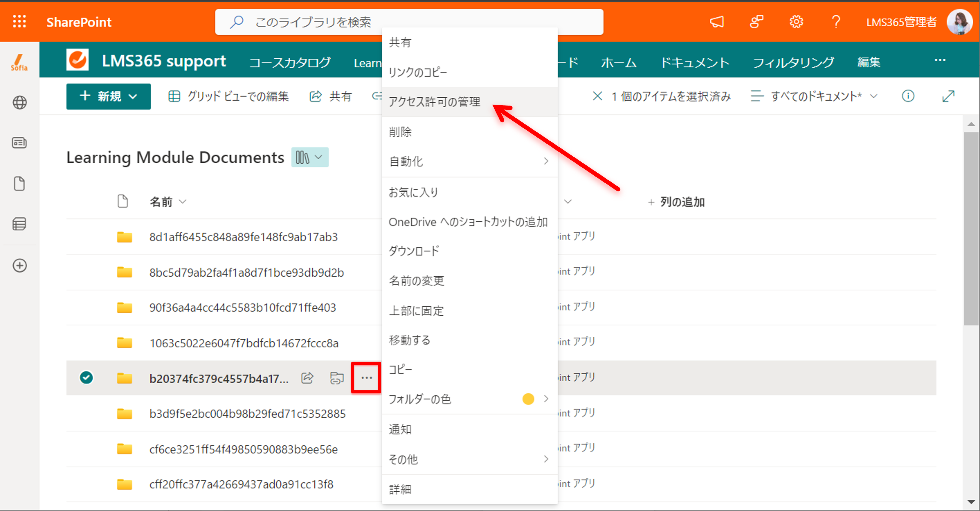Viewport: 980px width, 511px height.
Task: Choose 名前の変更 in the context menu
Action: (x=470, y=280)
